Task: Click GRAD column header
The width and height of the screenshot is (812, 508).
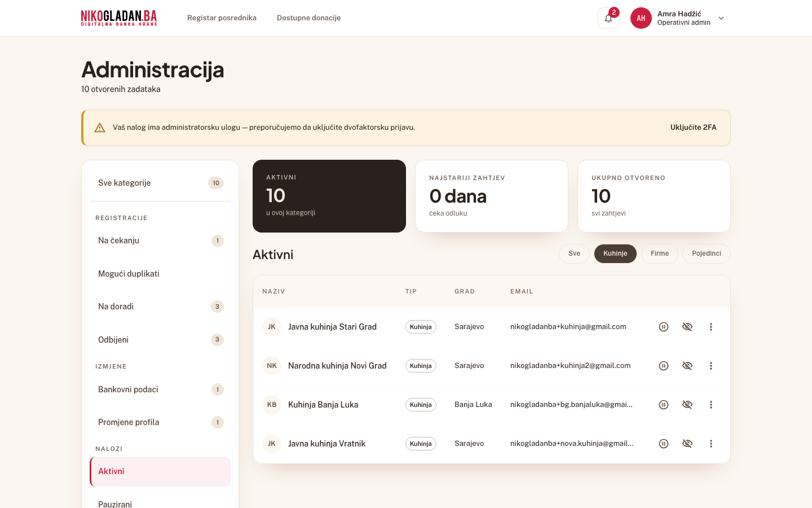Action: (x=465, y=292)
